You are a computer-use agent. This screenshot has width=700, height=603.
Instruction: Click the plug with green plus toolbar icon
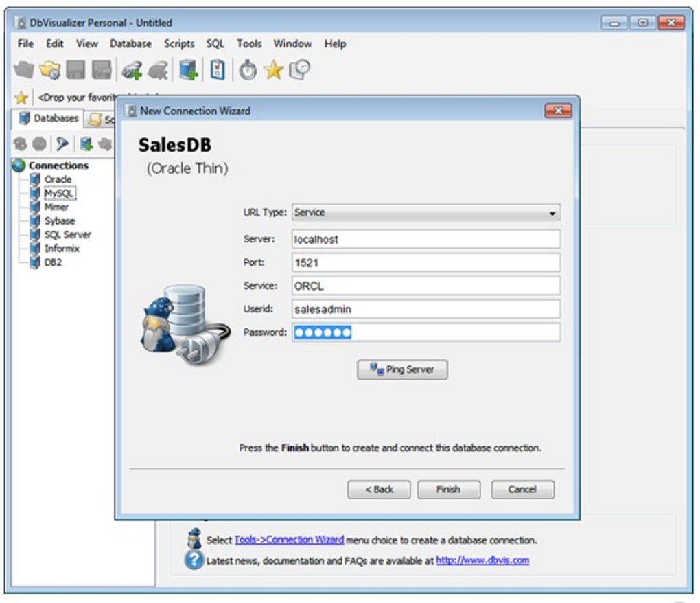click(131, 71)
